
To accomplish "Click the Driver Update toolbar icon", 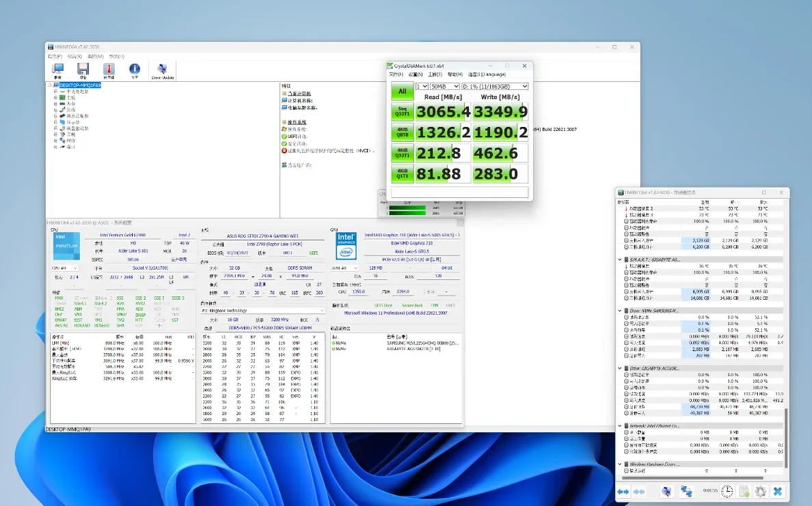I will (x=162, y=70).
